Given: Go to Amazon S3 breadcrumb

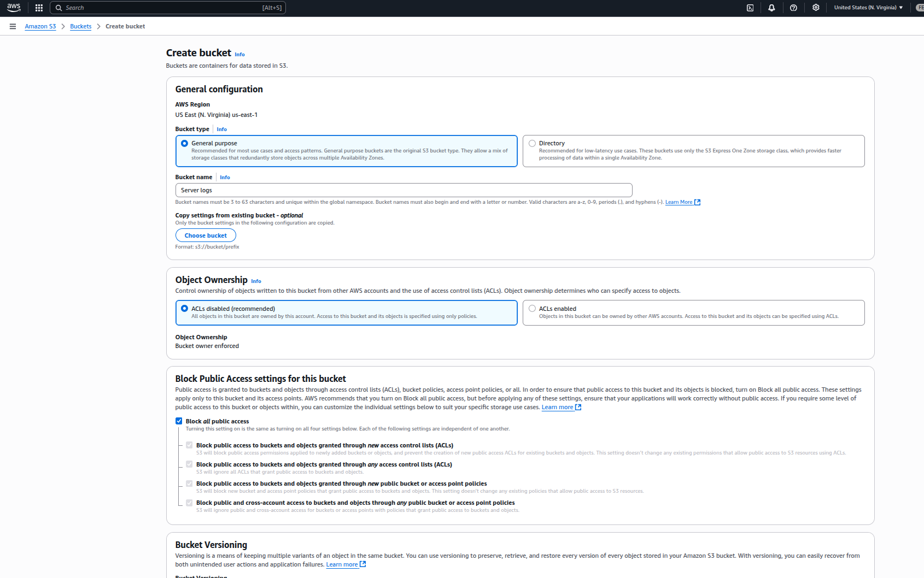Looking at the screenshot, I should click(40, 26).
